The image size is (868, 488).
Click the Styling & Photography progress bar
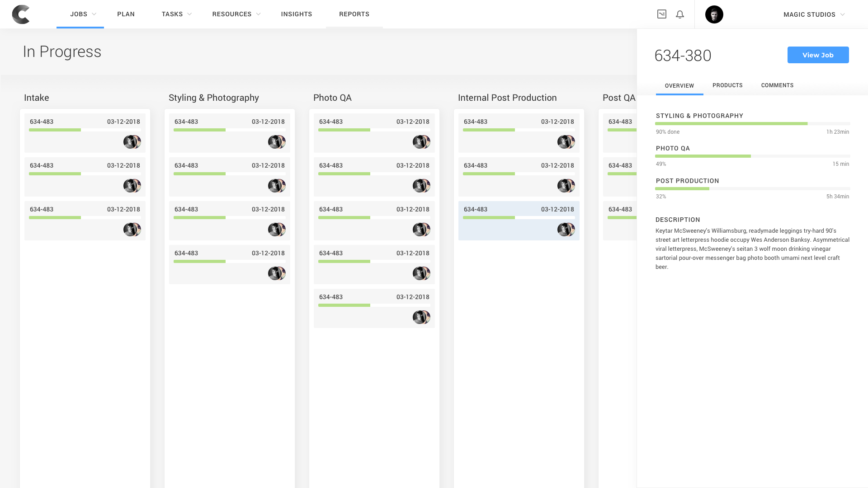click(x=752, y=123)
